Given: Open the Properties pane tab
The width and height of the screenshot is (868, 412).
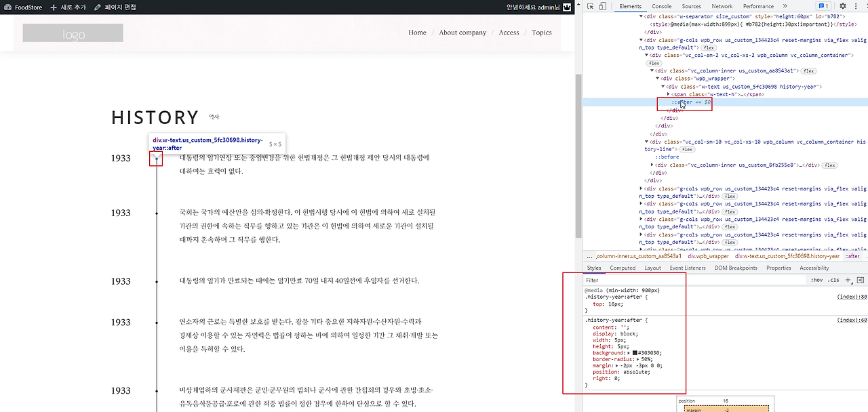Looking at the screenshot, I should pos(778,268).
